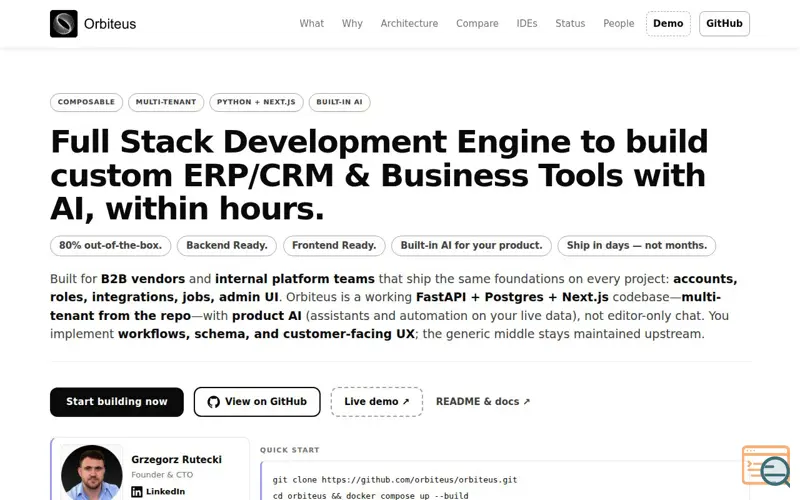Screen dimensions: 800x500
Task: Open README & docs link
Action: (483, 402)
